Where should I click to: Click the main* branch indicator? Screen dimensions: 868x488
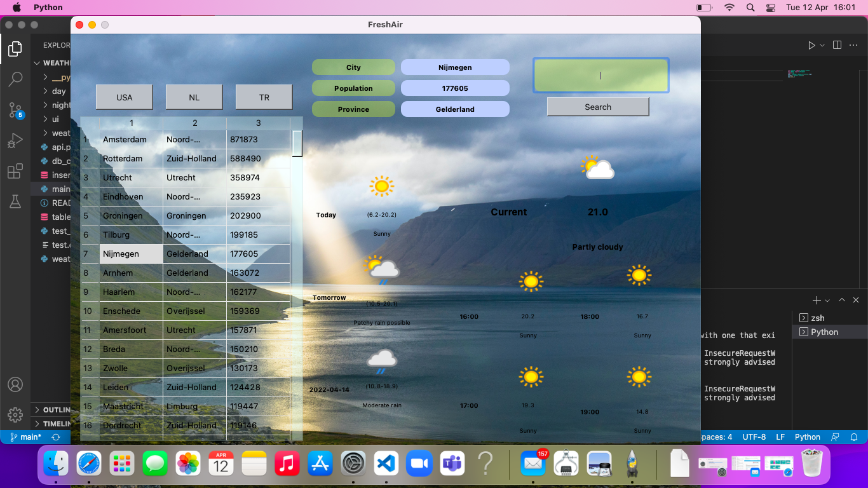point(25,437)
